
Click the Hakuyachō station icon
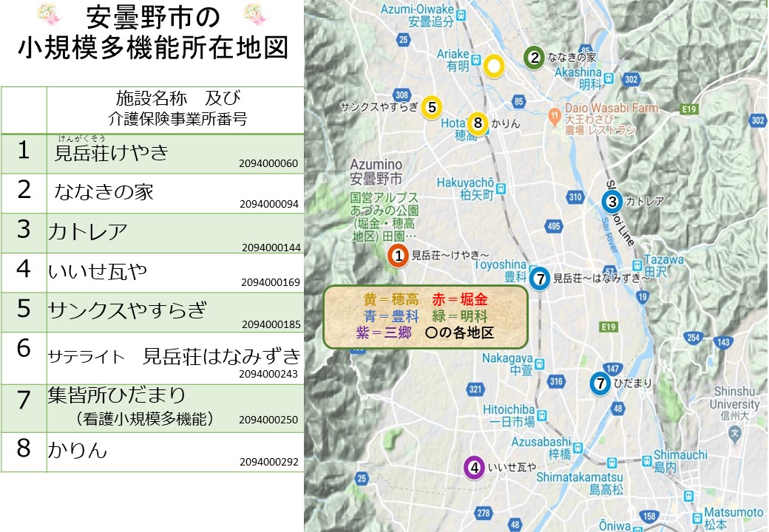pyautogui.click(x=502, y=189)
